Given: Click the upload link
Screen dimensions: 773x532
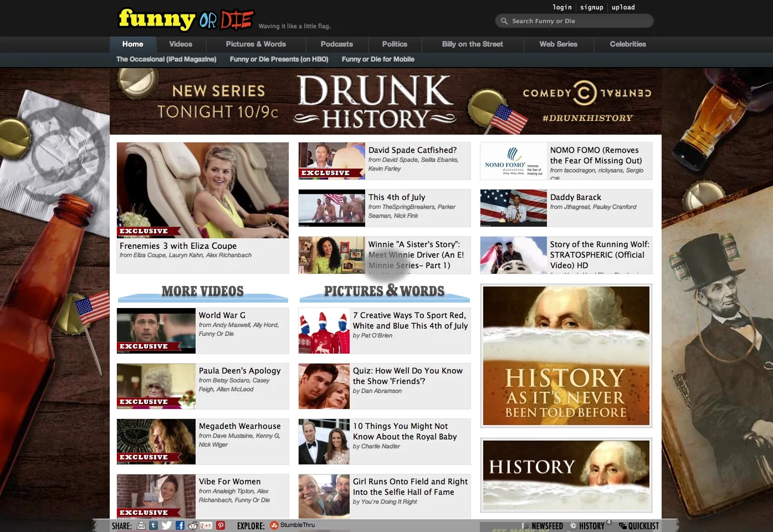Looking at the screenshot, I should (623, 7).
